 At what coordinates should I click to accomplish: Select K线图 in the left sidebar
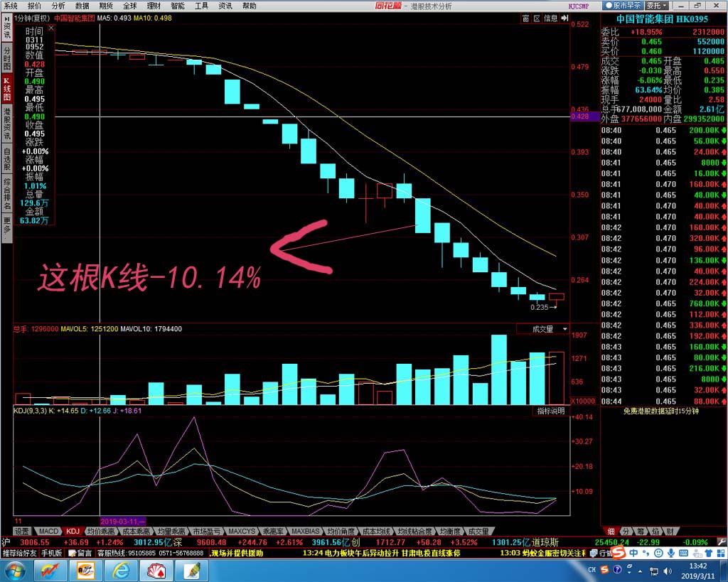coord(6,89)
